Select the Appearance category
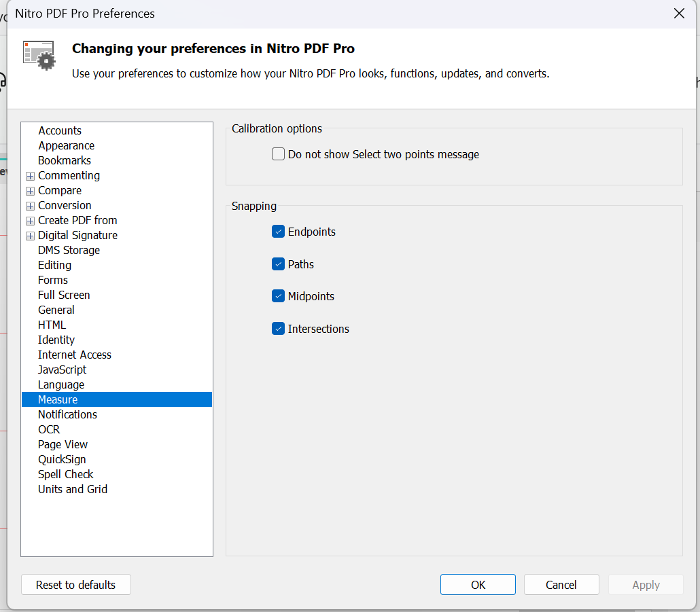This screenshot has height=612, width=700. click(66, 146)
